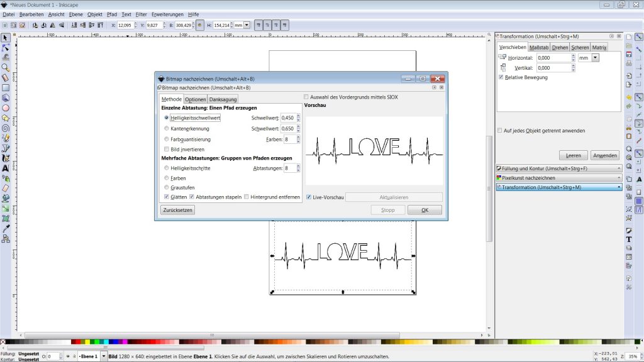Select the Text tool in toolbox
Viewport: 644px width, 362px height.
[6, 168]
